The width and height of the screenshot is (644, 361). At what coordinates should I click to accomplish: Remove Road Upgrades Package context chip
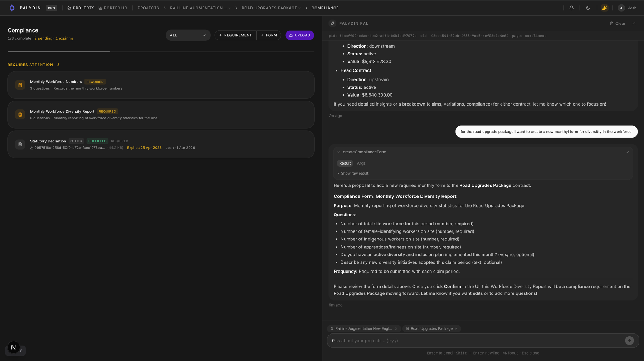(x=456, y=328)
